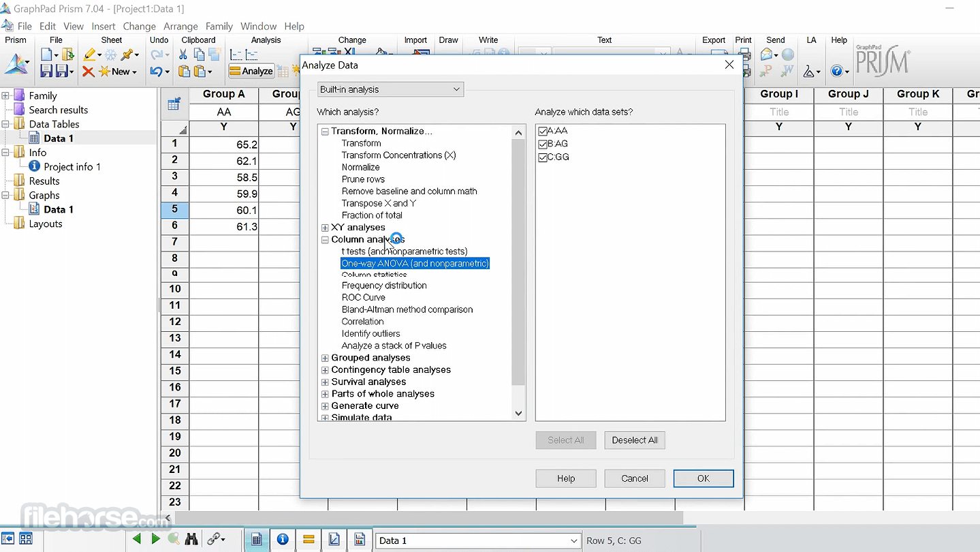Click the Send email envelope icon
Viewport: 980px width, 552px height.
(x=768, y=55)
